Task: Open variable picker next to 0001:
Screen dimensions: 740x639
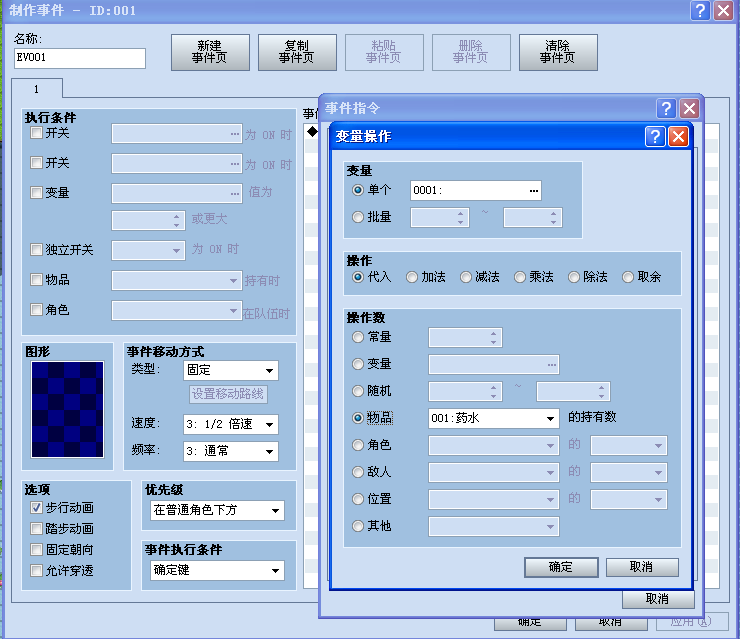Action: click(x=534, y=191)
